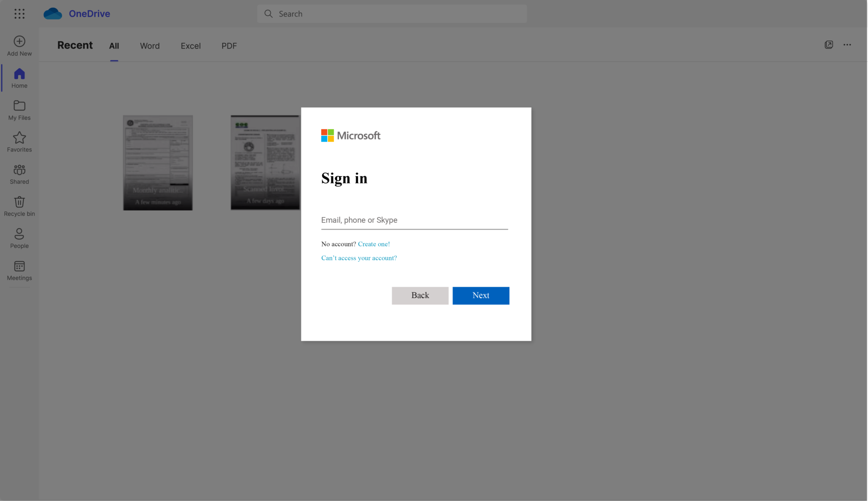Open the People icon in the sidebar
The height and width of the screenshot is (501, 868).
coord(19,234)
